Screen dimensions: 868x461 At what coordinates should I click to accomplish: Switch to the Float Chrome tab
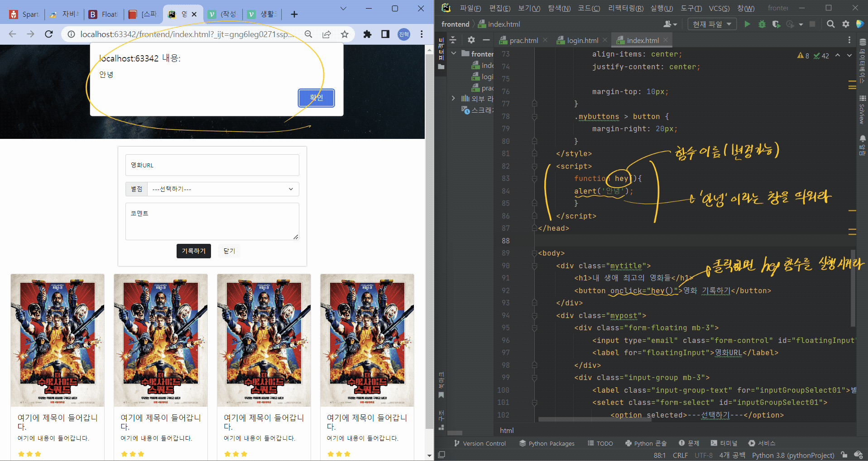point(104,14)
